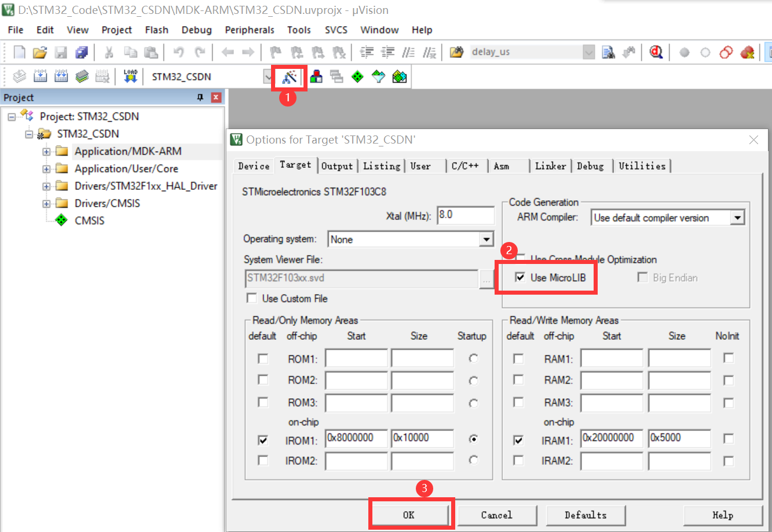
Task: Click the Unindent selection icon
Action: (x=387, y=53)
